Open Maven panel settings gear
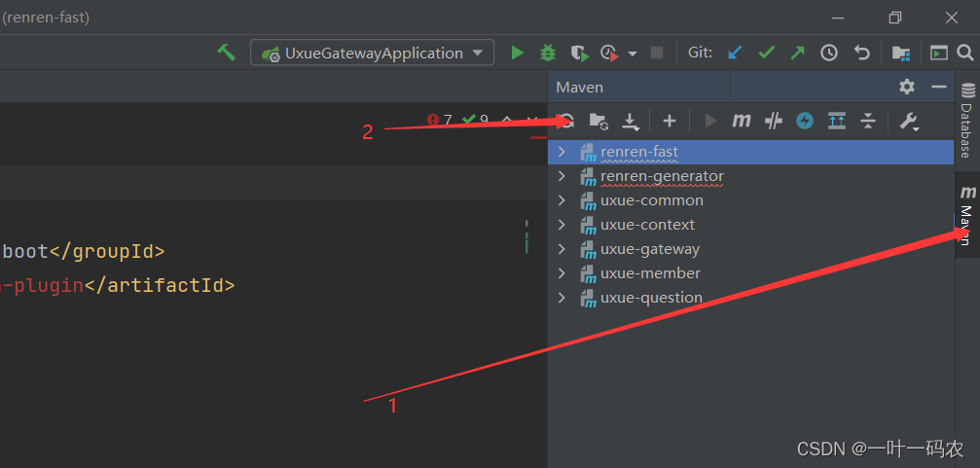This screenshot has height=468, width=980. 907,87
